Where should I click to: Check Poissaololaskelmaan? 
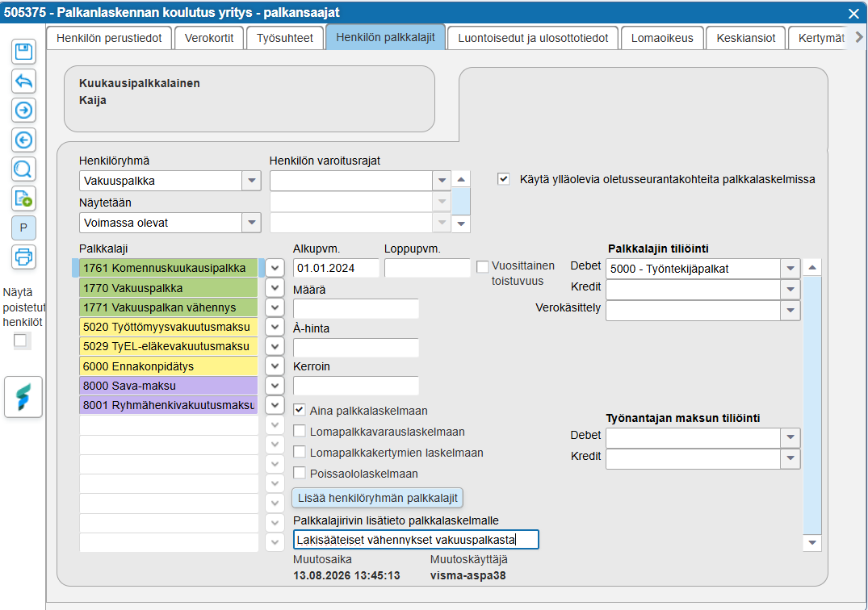pos(300,473)
